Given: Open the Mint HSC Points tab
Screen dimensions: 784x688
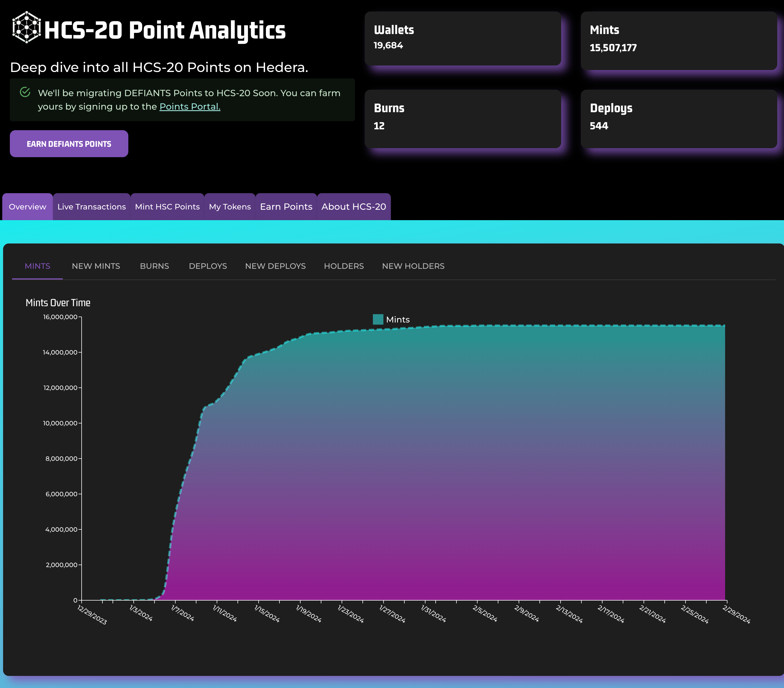Looking at the screenshot, I should (167, 207).
